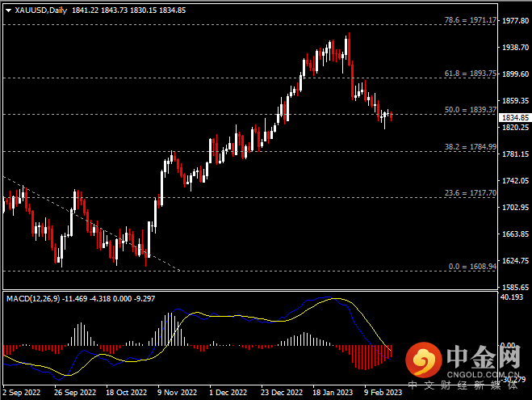The width and height of the screenshot is (532, 400).
Task: Click the 1624.75 price axis label
Action: (x=514, y=261)
